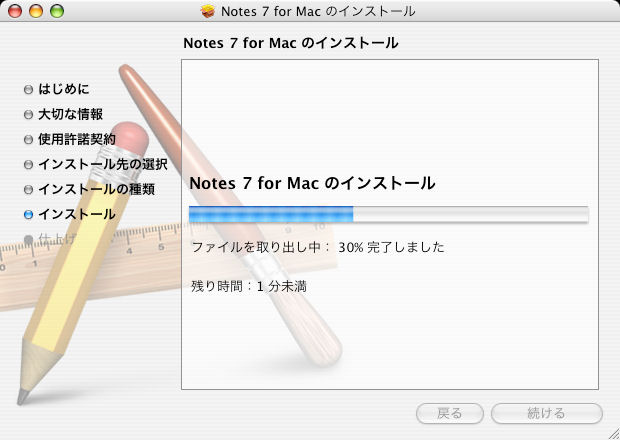This screenshot has height=440, width=620.
Task: Click the 戻る back button
Action: click(x=450, y=413)
